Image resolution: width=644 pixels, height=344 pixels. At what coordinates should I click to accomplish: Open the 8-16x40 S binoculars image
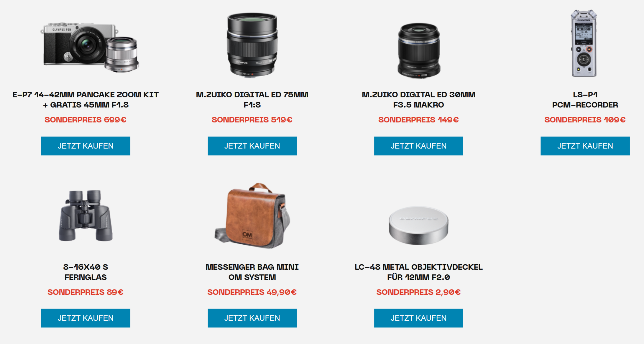click(x=86, y=216)
